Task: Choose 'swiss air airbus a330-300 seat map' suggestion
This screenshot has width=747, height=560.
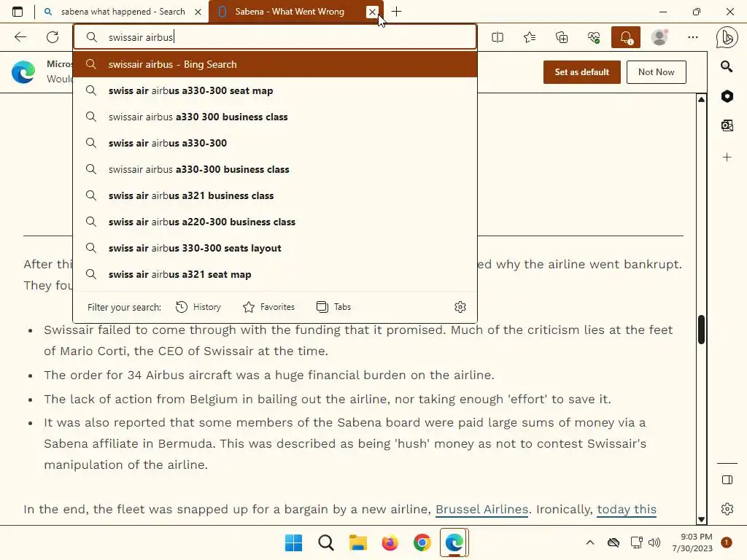Action: [275, 90]
